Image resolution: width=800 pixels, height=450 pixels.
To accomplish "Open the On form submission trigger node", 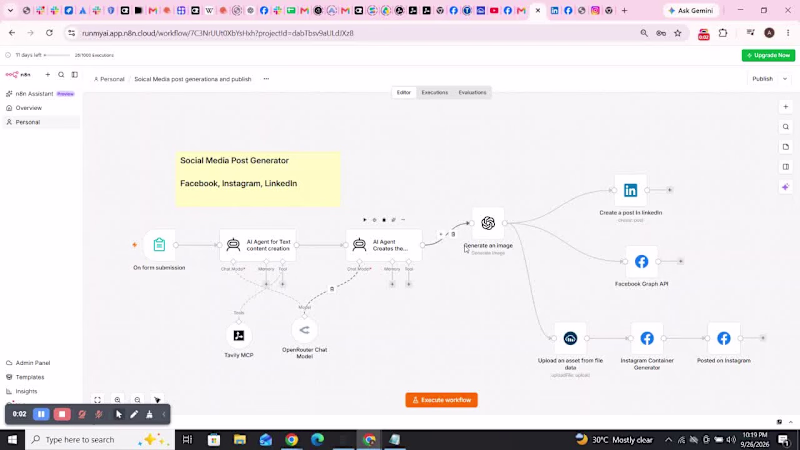I will point(159,245).
